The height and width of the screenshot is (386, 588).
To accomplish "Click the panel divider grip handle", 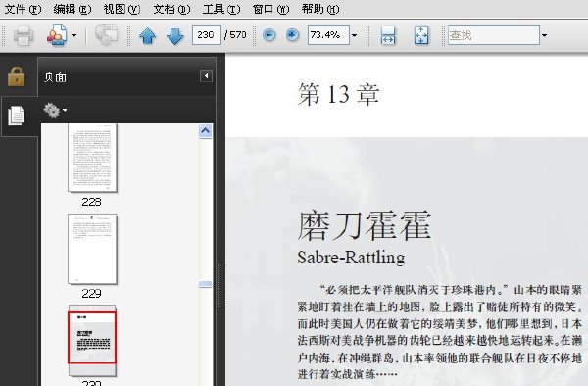I will click(x=219, y=285).
